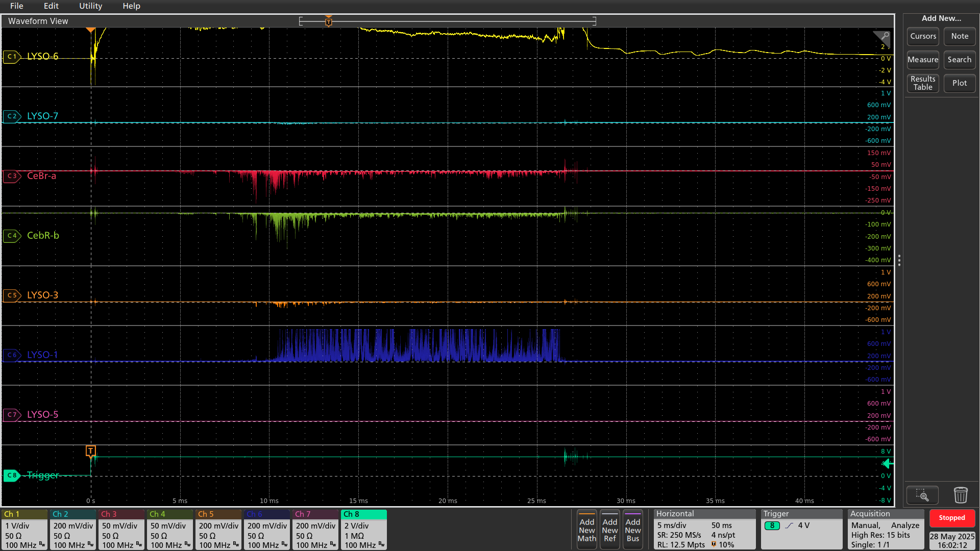Click the zoom magnifier icon button
This screenshot has height=551, width=980.
pos(922,495)
